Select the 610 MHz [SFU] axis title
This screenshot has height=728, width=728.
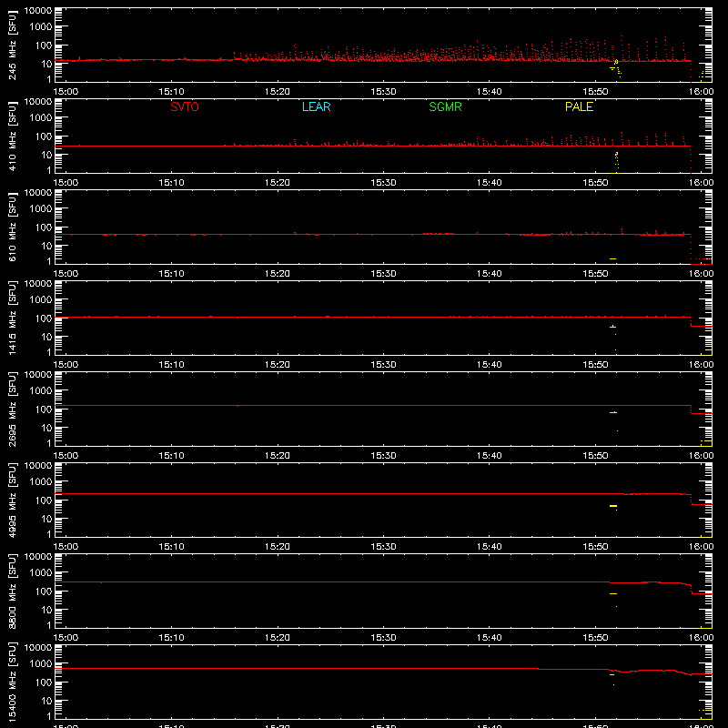point(13,227)
